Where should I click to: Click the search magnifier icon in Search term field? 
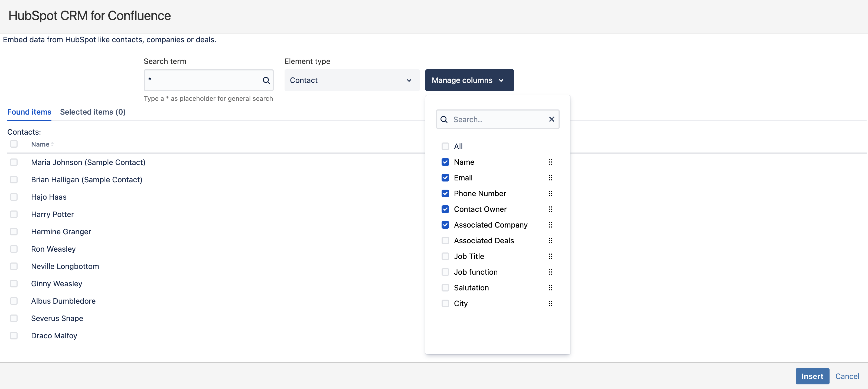(266, 80)
